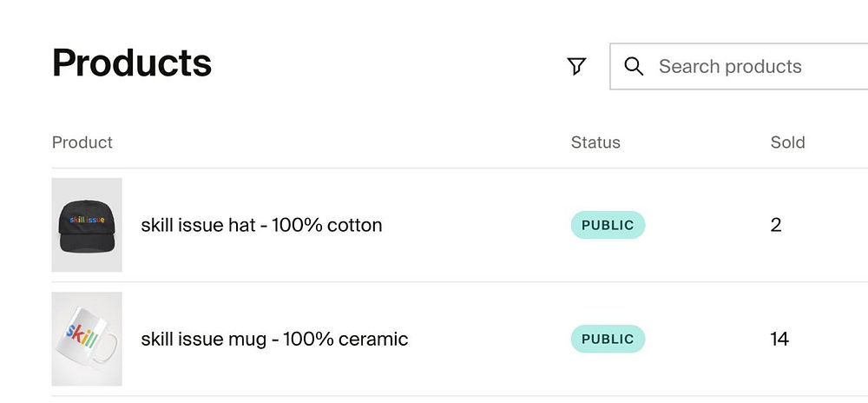Select the skill issue hat product name
868x403 pixels.
[x=261, y=225]
